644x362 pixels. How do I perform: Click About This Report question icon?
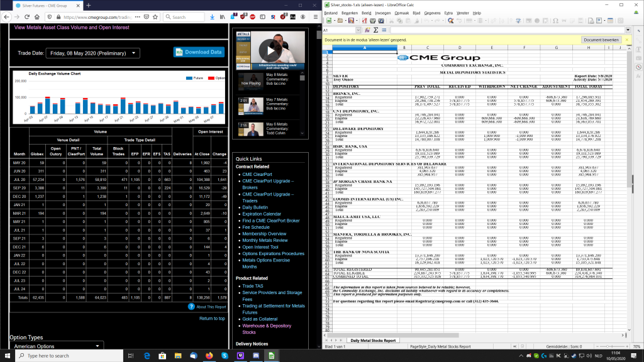pos(191,307)
